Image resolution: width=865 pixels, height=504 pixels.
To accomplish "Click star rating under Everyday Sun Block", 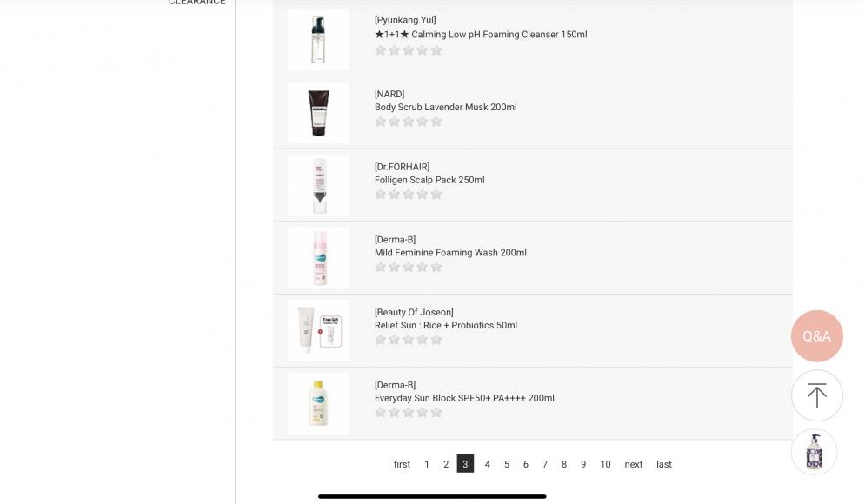I will pos(409,413).
